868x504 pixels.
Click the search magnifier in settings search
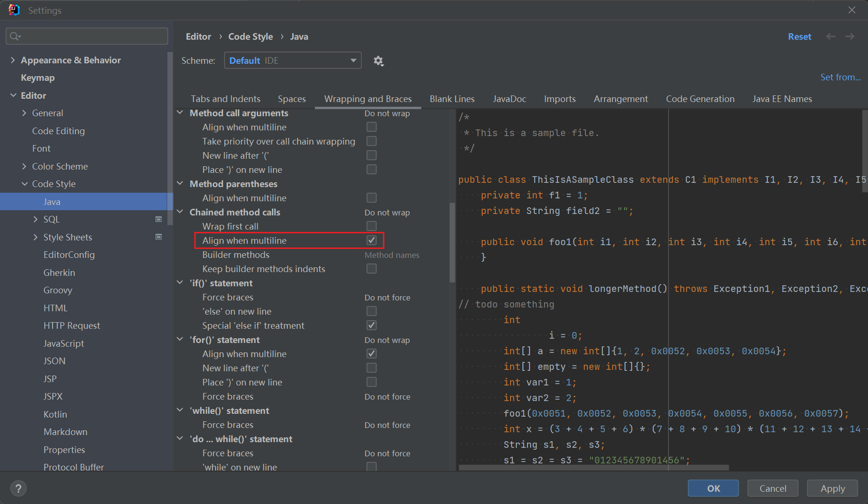15,36
